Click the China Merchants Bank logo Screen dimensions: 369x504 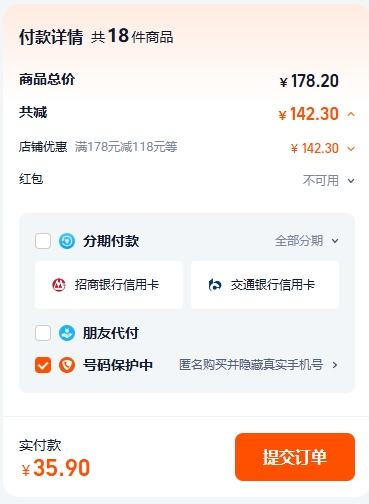59,285
